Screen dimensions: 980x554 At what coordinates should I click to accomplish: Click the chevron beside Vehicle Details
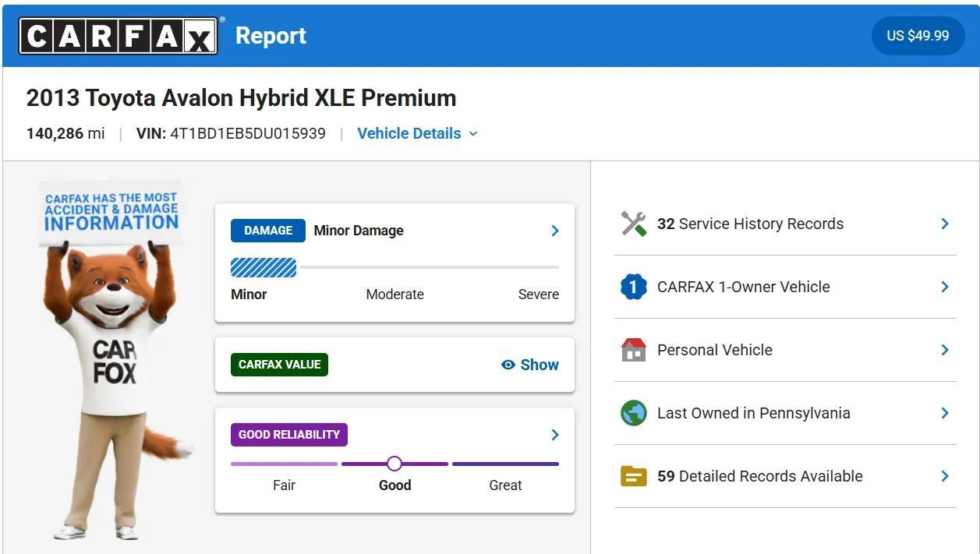point(472,134)
